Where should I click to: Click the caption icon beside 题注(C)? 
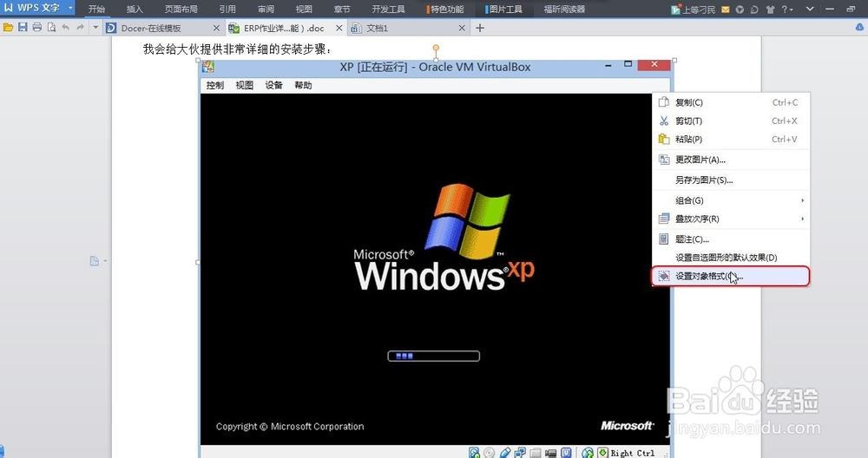pos(664,239)
